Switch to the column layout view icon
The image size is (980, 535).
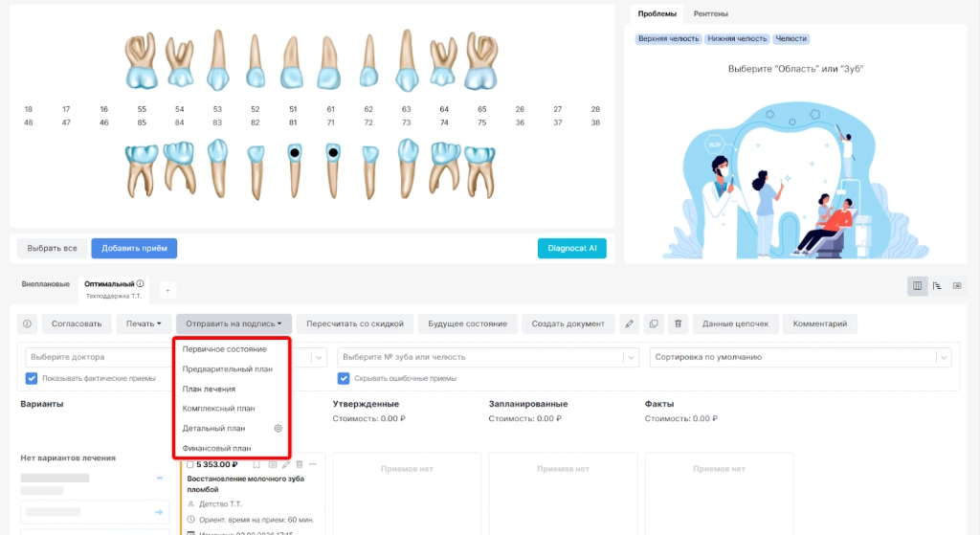pos(917,285)
